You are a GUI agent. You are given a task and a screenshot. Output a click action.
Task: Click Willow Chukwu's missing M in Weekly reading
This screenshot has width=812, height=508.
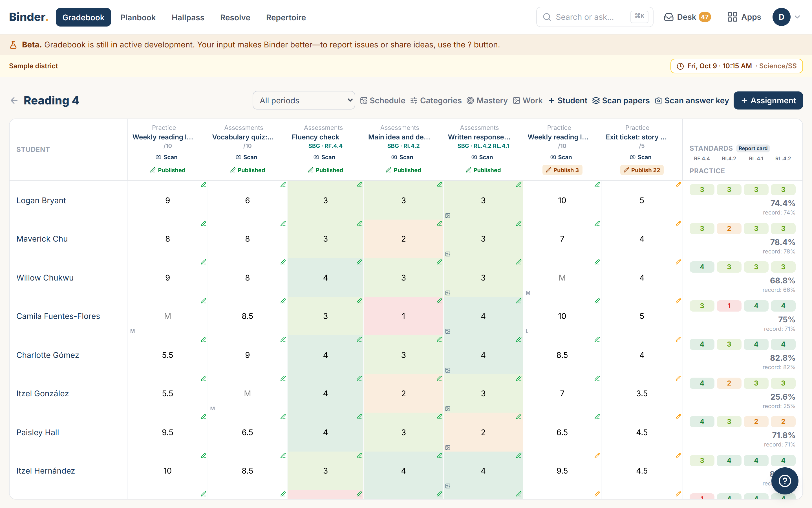[562, 277]
